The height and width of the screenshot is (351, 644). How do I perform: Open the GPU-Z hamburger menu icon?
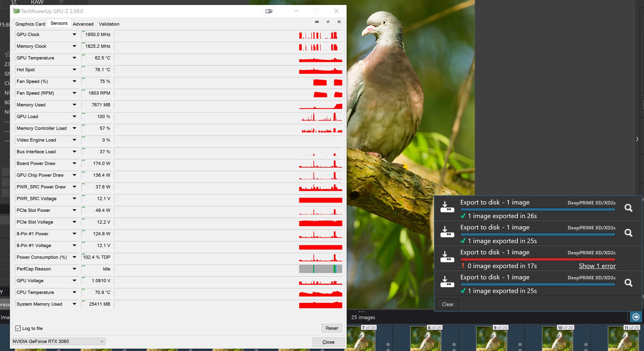point(339,22)
